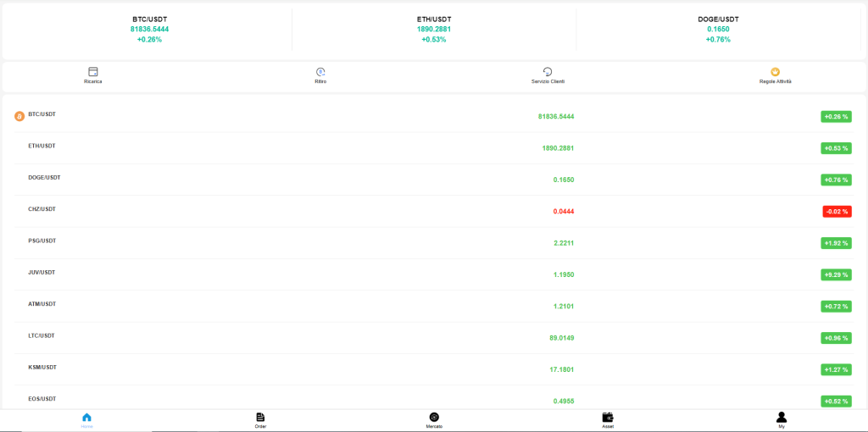Click the +9.29 % badge for JUV/USDT
The height and width of the screenshot is (432, 868).
click(x=836, y=274)
